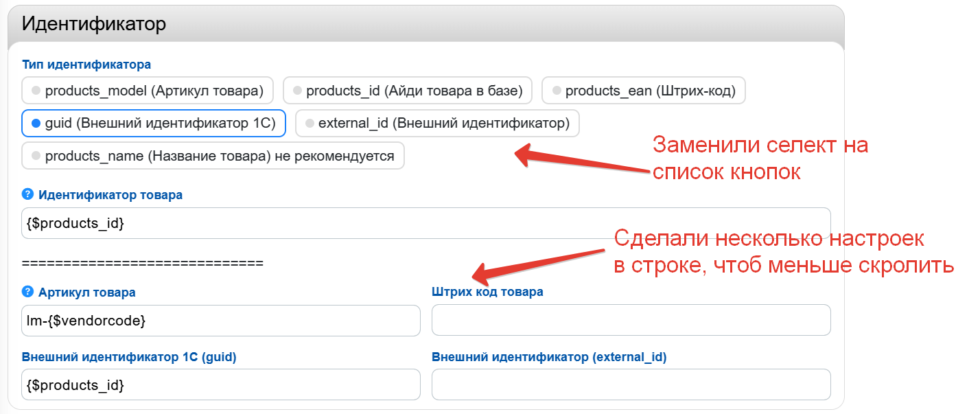Select products_model (Артикул товара) option
This screenshot has height=414, width=980.
(x=148, y=91)
